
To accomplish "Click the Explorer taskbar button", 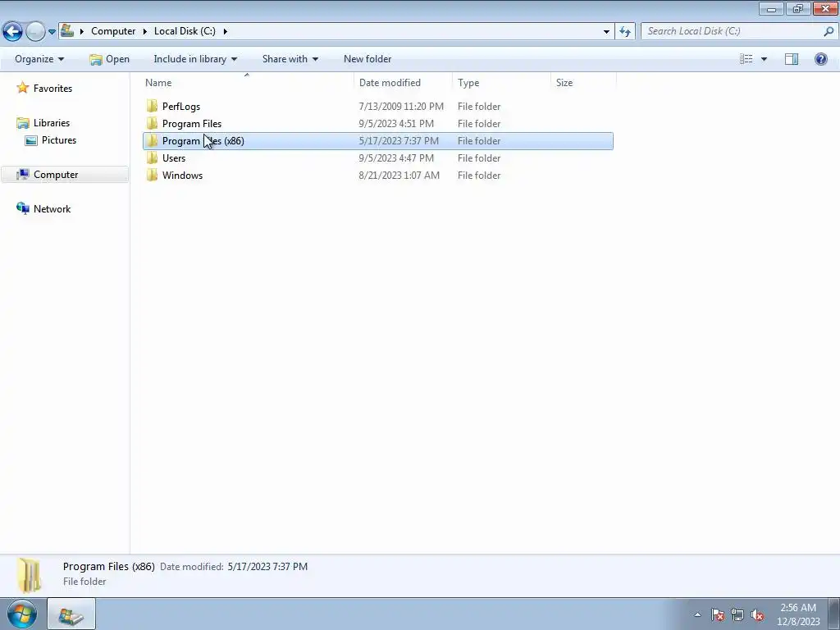I will pyautogui.click(x=71, y=614).
